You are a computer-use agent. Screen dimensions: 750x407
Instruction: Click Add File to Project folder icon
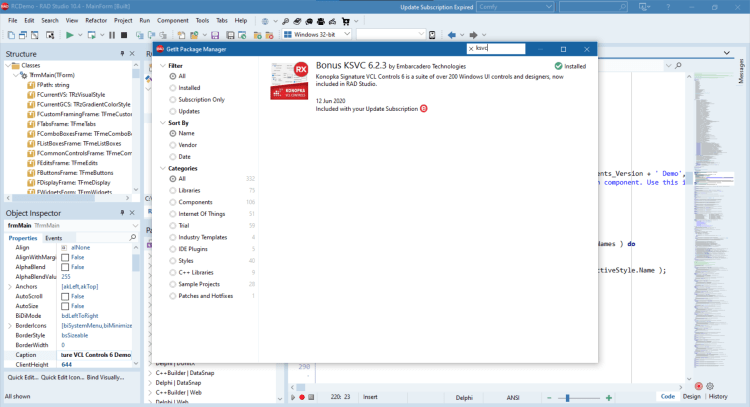[257, 35]
